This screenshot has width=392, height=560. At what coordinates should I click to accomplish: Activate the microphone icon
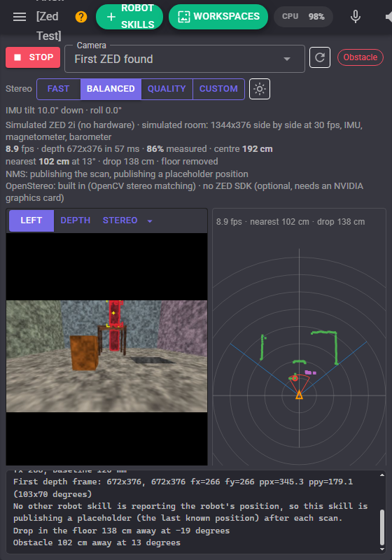(x=355, y=17)
